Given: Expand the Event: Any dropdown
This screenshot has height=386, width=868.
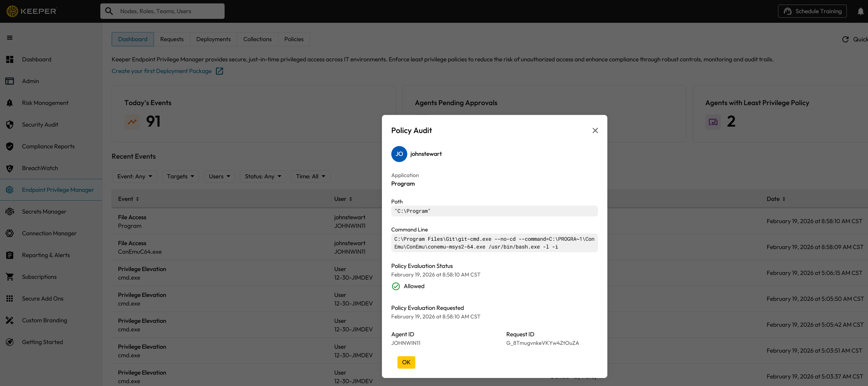Looking at the screenshot, I should (134, 177).
